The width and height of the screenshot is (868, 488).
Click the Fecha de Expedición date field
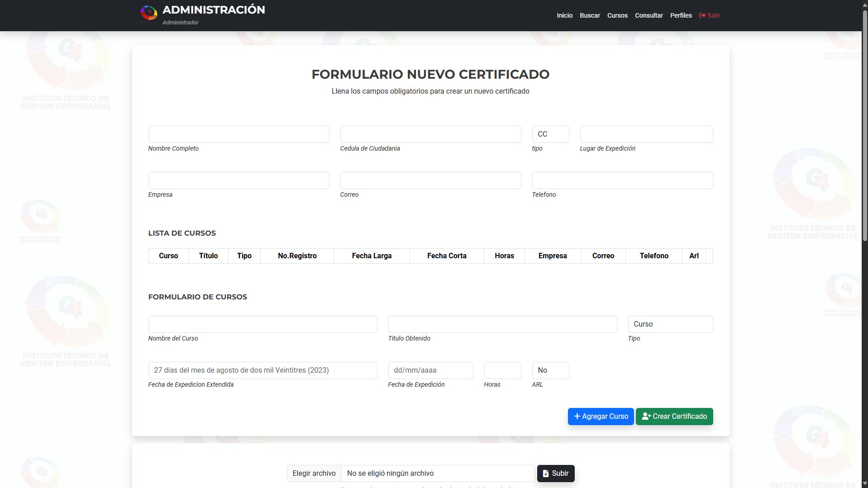[x=430, y=370]
